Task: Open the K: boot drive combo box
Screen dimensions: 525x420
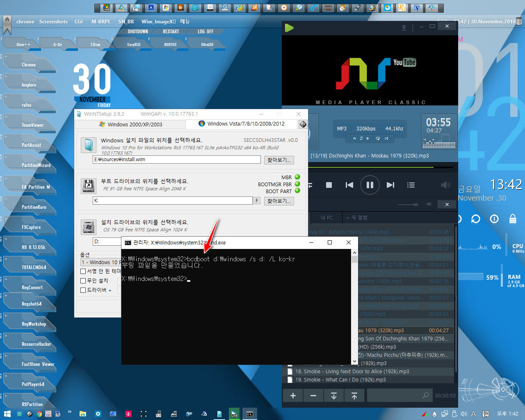Action: [173, 201]
